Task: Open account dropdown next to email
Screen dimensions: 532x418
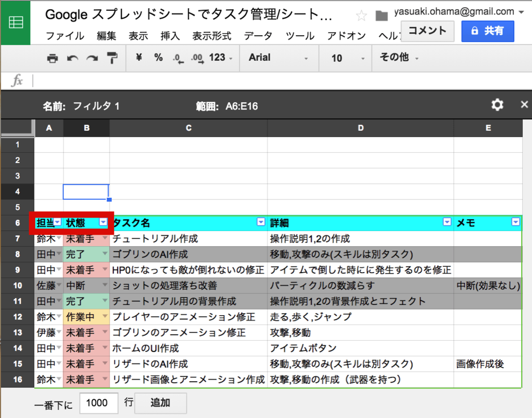Action: [x=521, y=12]
